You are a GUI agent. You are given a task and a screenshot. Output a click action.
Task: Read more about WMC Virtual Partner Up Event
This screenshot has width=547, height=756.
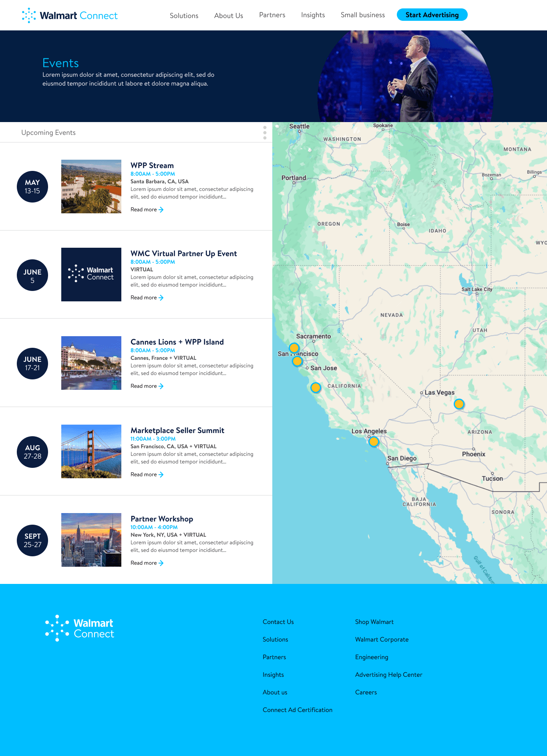click(147, 298)
